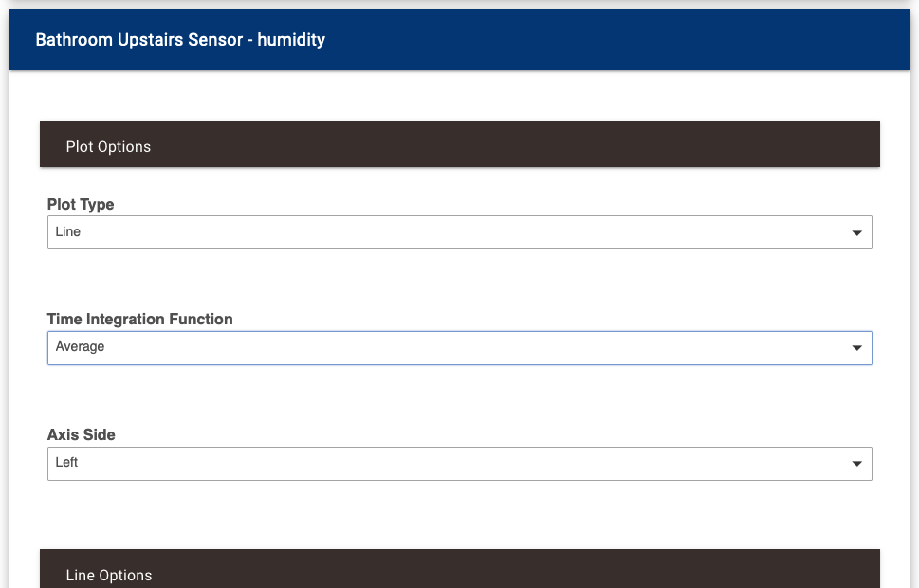The width and height of the screenshot is (919, 588).
Task: Click the selected value "Line"
Action: [x=68, y=232]
